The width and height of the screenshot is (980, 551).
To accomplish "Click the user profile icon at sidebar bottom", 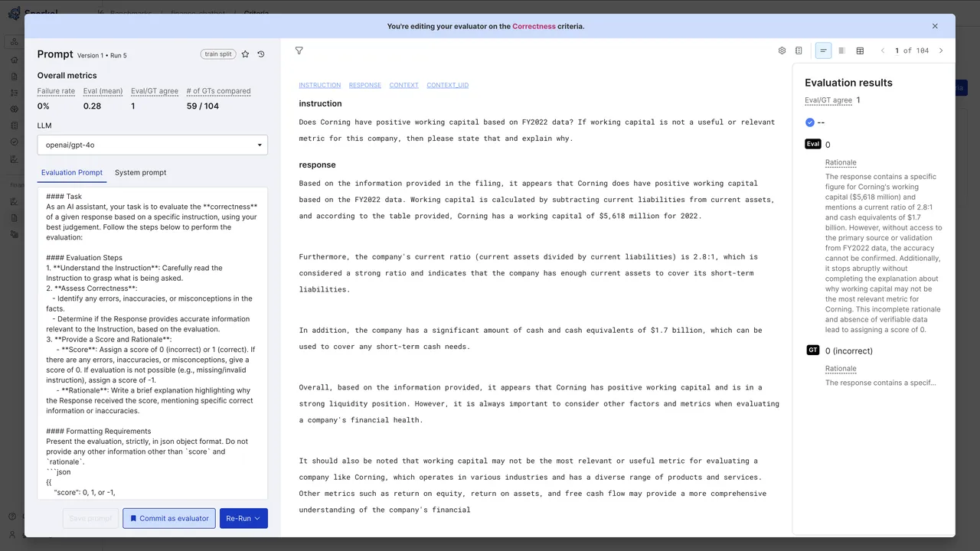I will coord(12,534).
